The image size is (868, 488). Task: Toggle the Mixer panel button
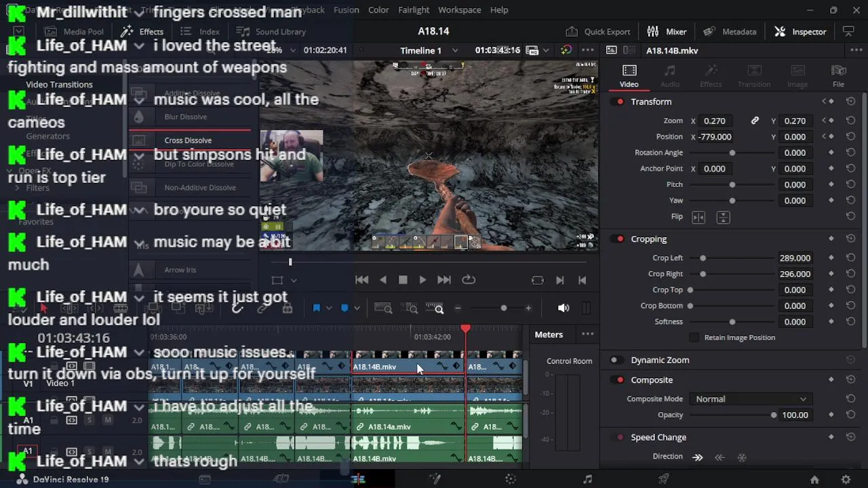(x=667, y=32)
